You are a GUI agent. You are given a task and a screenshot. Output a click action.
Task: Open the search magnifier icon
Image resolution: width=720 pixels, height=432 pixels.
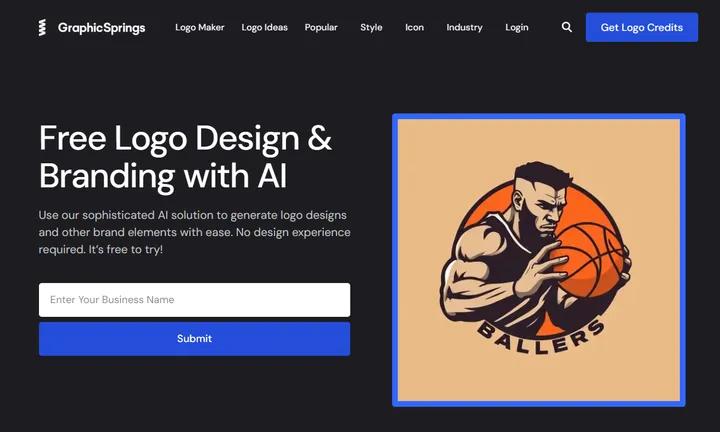[x=567, y=27]
